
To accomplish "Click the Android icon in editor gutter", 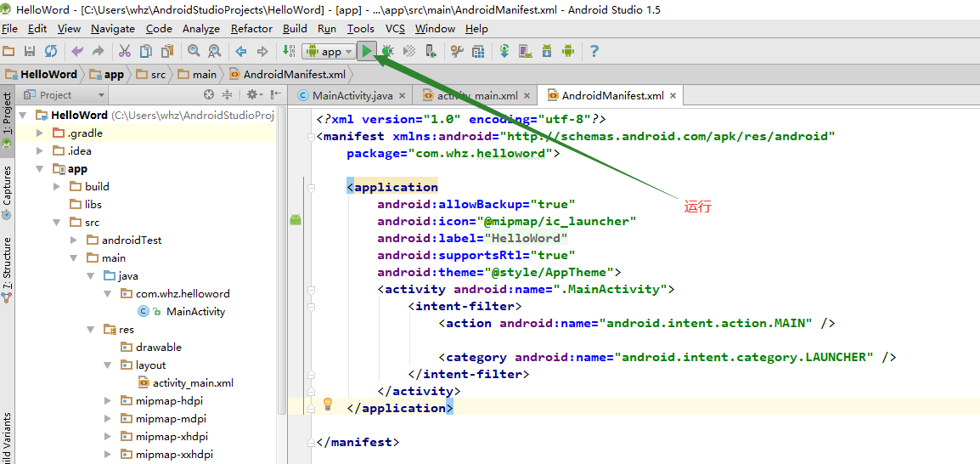I will click(x=296, y=219).
